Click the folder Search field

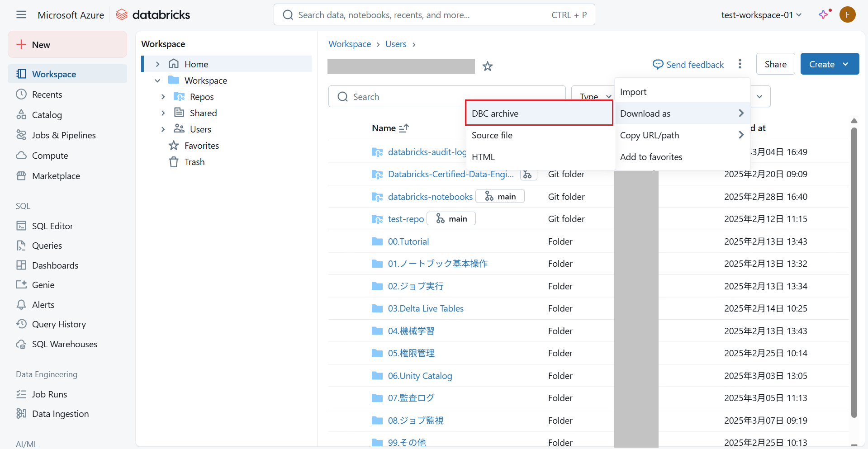447,96
